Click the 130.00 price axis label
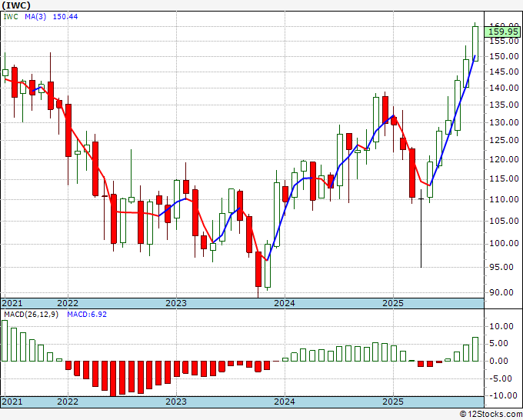 click(504, 122)
